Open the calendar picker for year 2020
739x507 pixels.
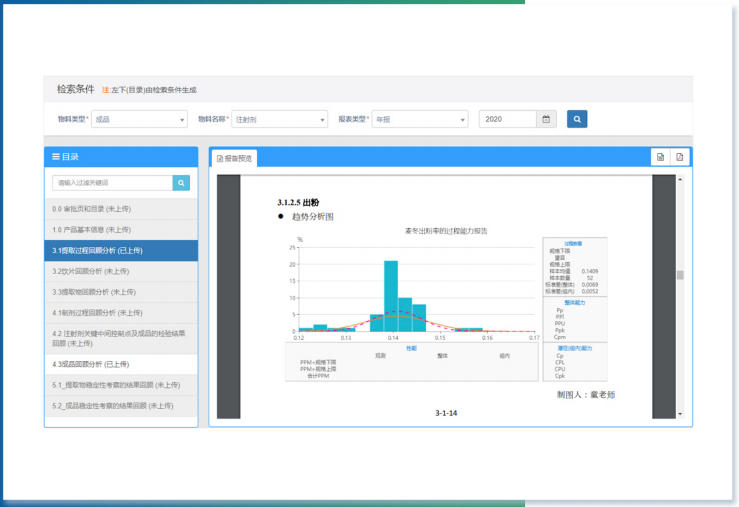point(546,119)
